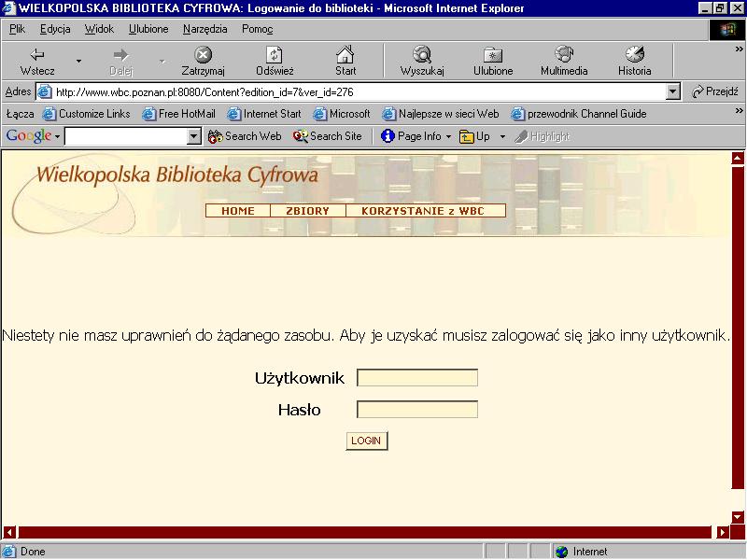Viewport: 747px width, 560px height.
Task: Open the Pomoc menu
Action: tap(258, 29)
